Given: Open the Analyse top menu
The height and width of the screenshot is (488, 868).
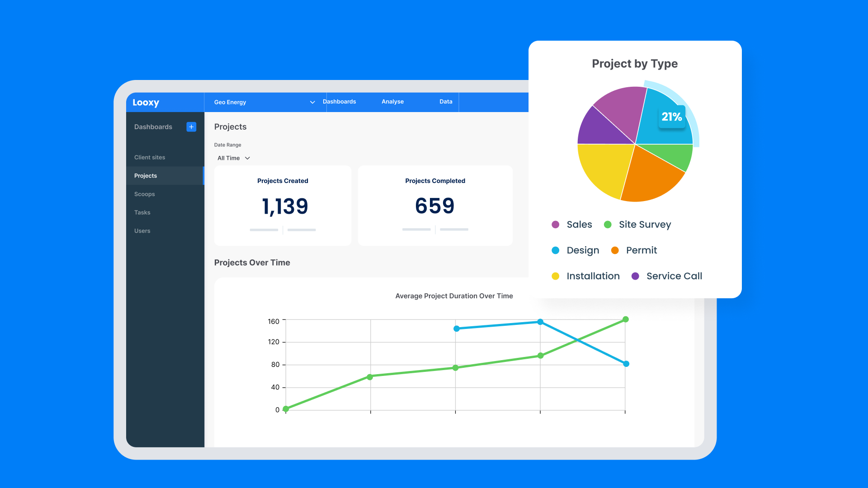Looking at the screenshot, I should coord(392,102).
